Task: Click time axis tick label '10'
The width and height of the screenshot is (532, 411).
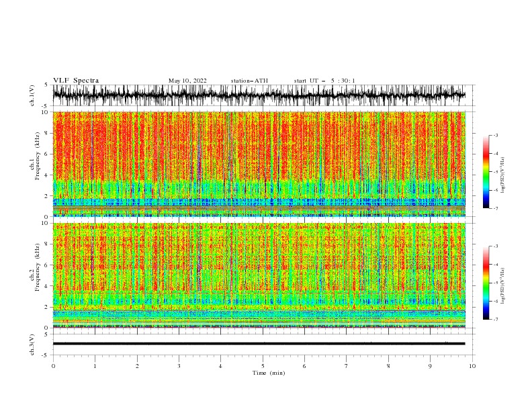Action: point(472,366)
